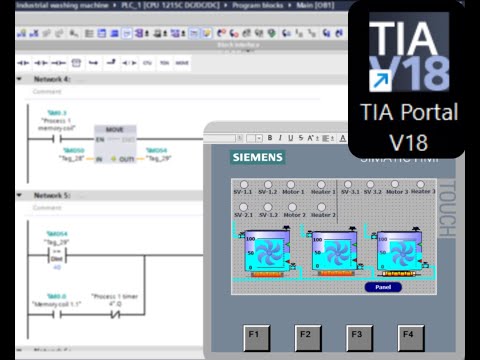Insert a MOVE instruction from favorites
This screenshot has height=360, width=480.
pyautogui.click(x=182, y=63)
